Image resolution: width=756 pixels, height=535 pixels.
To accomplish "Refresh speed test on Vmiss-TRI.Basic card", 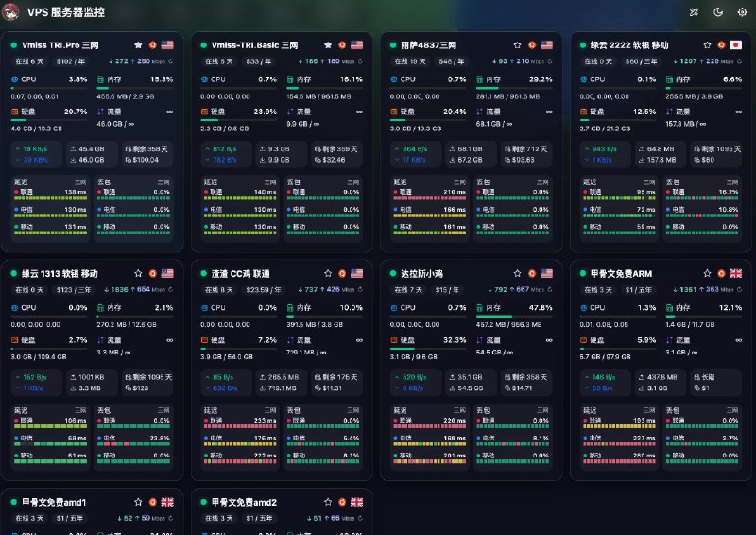I will click(360, 61).
